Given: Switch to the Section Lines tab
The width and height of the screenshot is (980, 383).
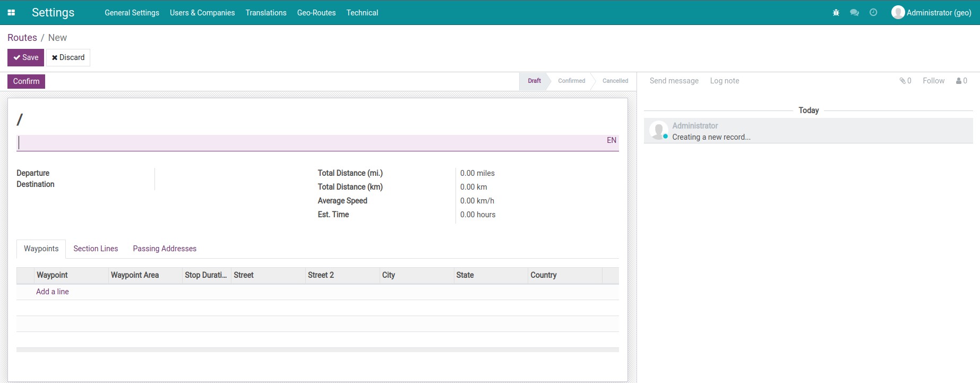Looking at the screenshot, I should click(96, 249).
